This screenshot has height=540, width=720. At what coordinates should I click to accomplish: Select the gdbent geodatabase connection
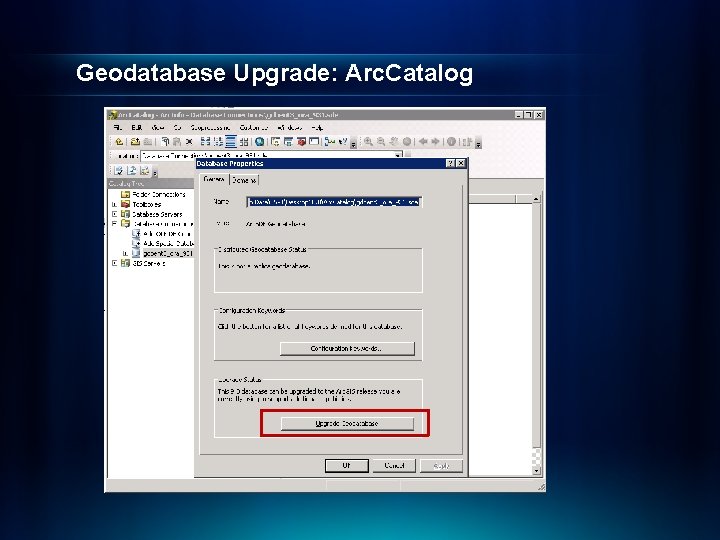click(x=168, y=253)
